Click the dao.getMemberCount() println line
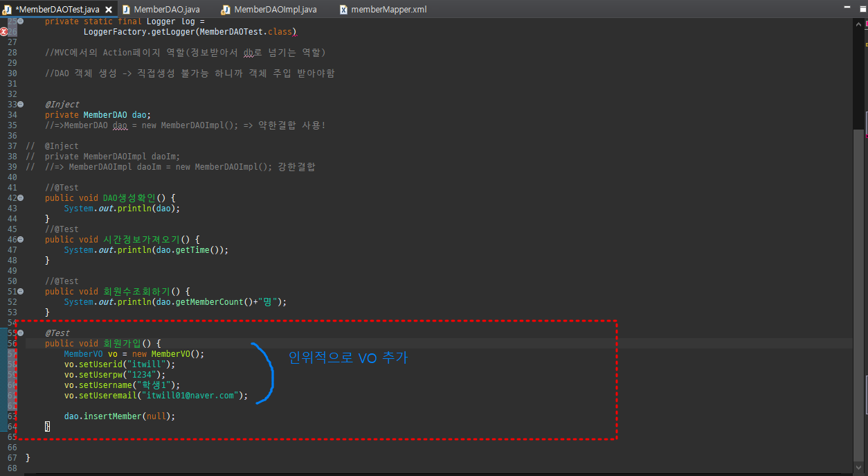This screenshot has width=868, height=476. (x=175, y=302)
